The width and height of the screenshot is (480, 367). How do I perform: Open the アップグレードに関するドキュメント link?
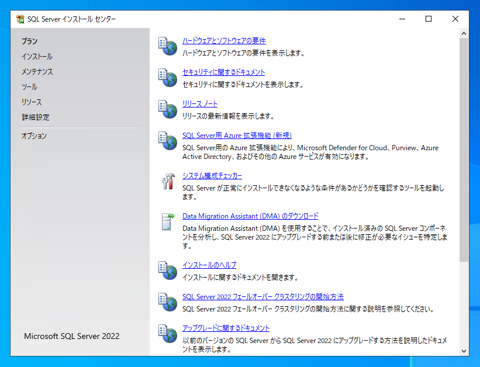[x=226, y=328]
